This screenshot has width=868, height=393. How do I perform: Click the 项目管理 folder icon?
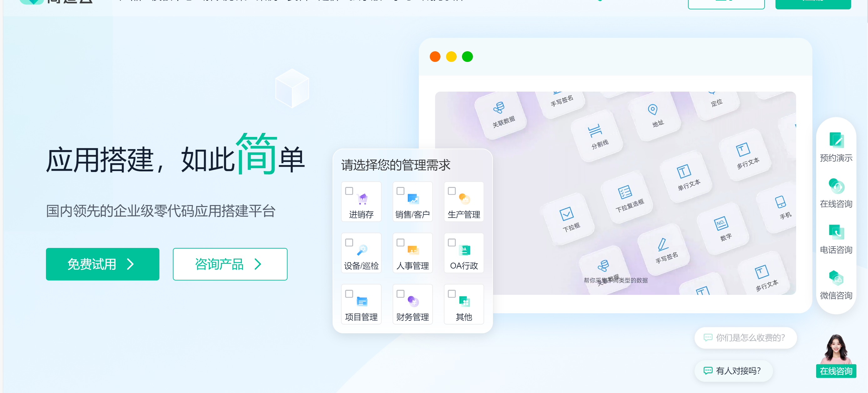(362, 301)
